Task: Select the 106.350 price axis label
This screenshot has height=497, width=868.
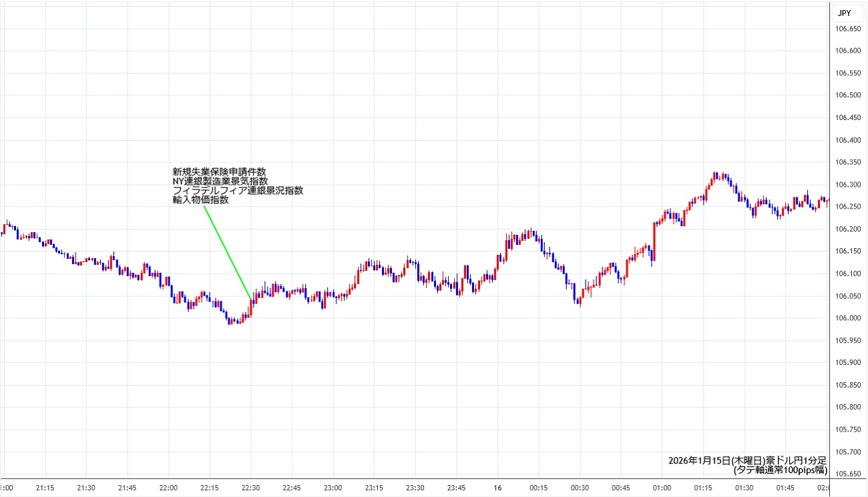Action: (x=849, y=162)
